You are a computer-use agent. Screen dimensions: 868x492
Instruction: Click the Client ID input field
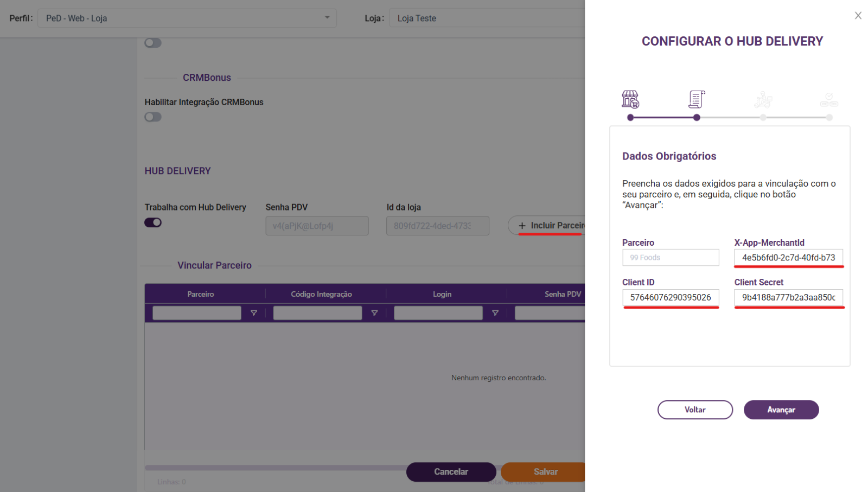(x=671, y=297)
